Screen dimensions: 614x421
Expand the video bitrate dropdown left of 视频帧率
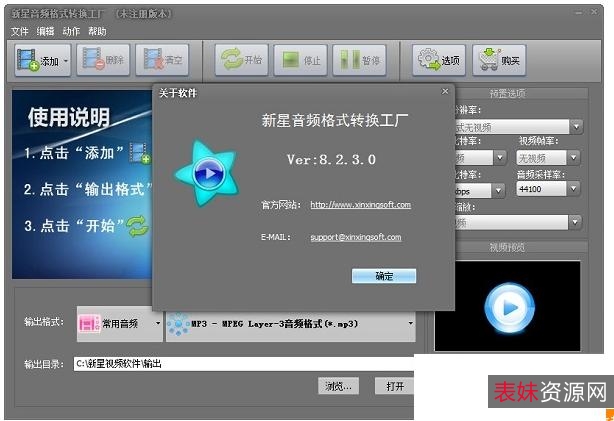coord(500,158)
